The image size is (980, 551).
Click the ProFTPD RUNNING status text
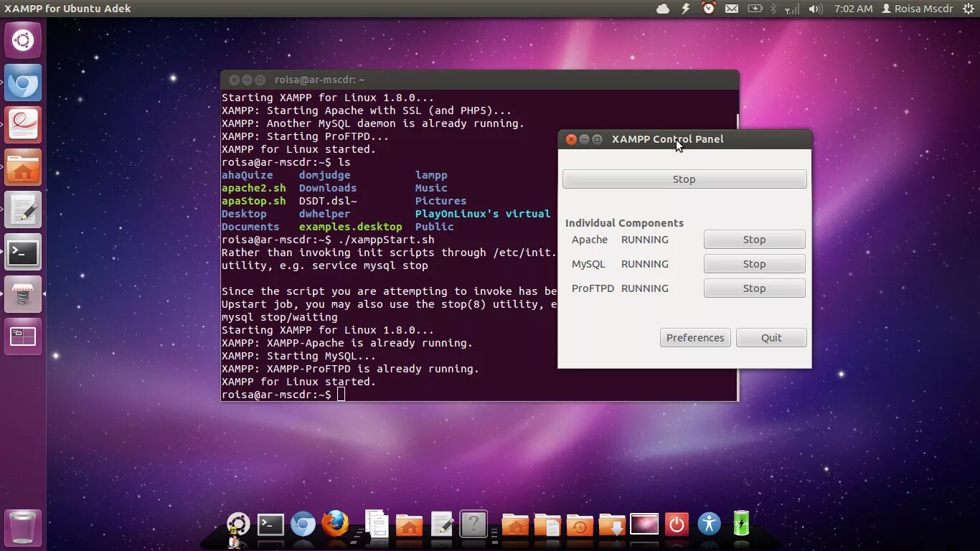pos(645,288)
